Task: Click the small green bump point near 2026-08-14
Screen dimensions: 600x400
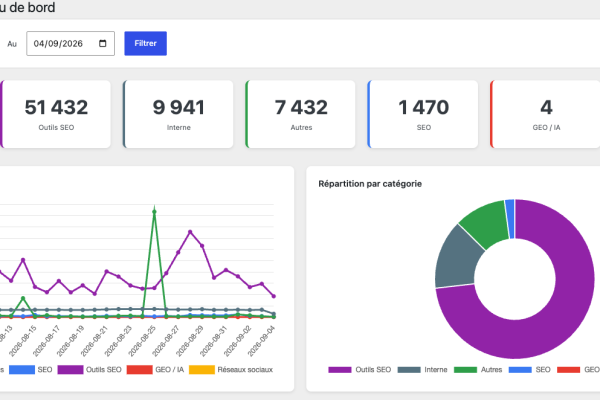Action: coord(23,298)
